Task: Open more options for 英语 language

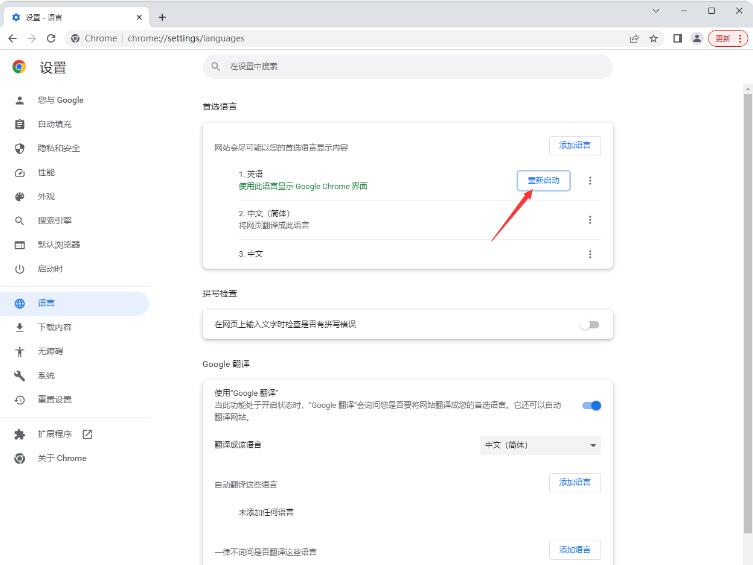Action: click(590, 181)
